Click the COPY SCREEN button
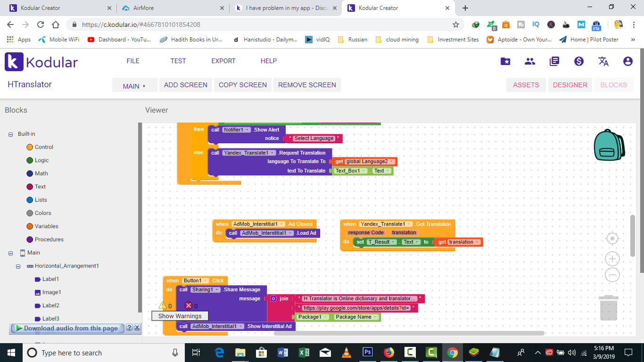Viewport: 644px width, 362px height. click(243, 85)
